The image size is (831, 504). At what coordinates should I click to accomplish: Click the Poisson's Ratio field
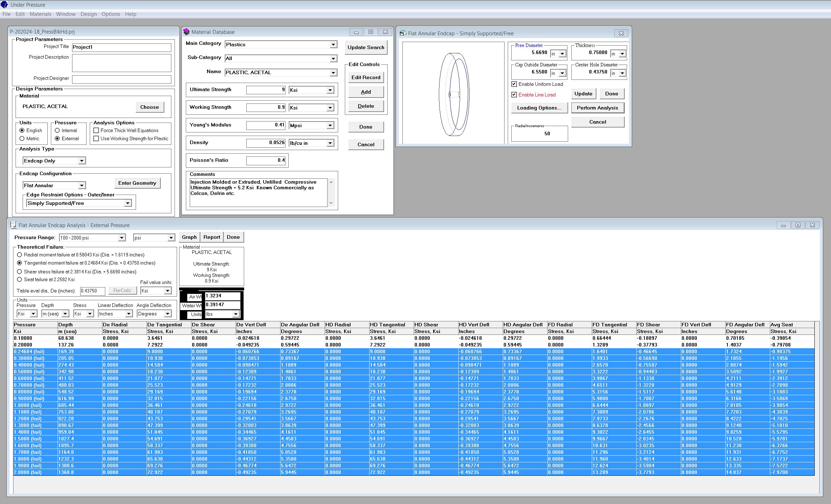point(266,160)
